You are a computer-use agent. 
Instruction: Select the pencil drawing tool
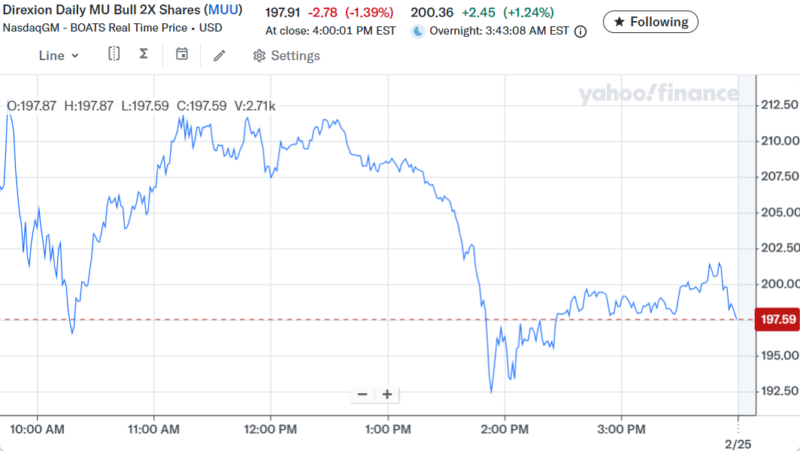point(219,55)
